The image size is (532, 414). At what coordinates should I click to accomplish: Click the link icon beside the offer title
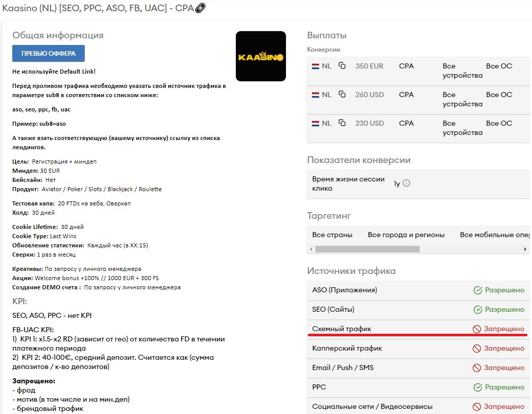[200, 8]
